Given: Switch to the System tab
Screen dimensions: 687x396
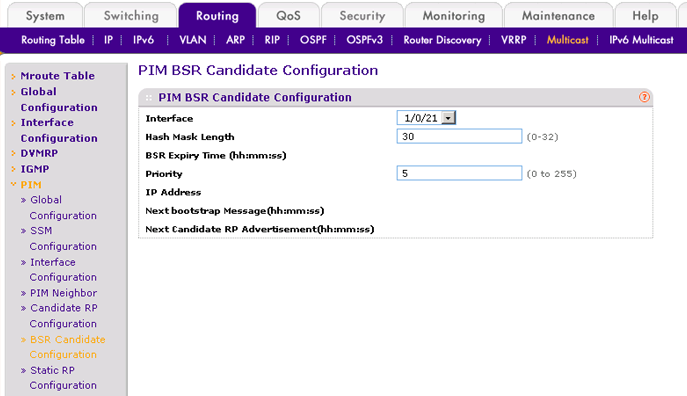Looking at the screenshot, I should pos(45,16).
